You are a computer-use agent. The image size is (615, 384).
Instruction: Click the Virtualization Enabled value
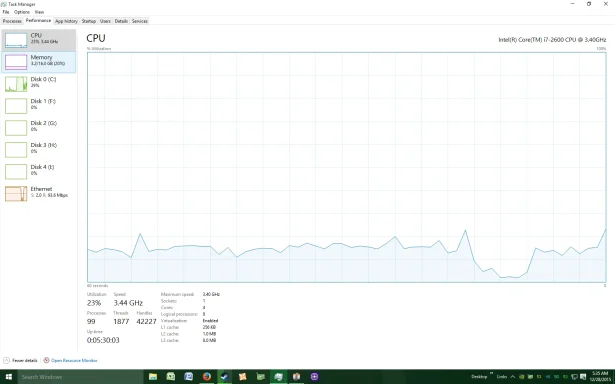(x=210, y=320)
